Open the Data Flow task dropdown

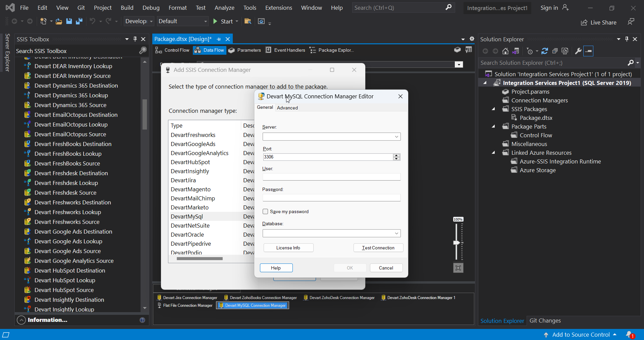pos(459,64)
